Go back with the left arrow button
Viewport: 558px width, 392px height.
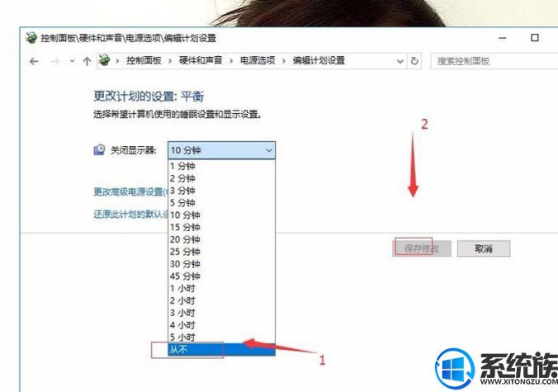(x=34, y=62)
